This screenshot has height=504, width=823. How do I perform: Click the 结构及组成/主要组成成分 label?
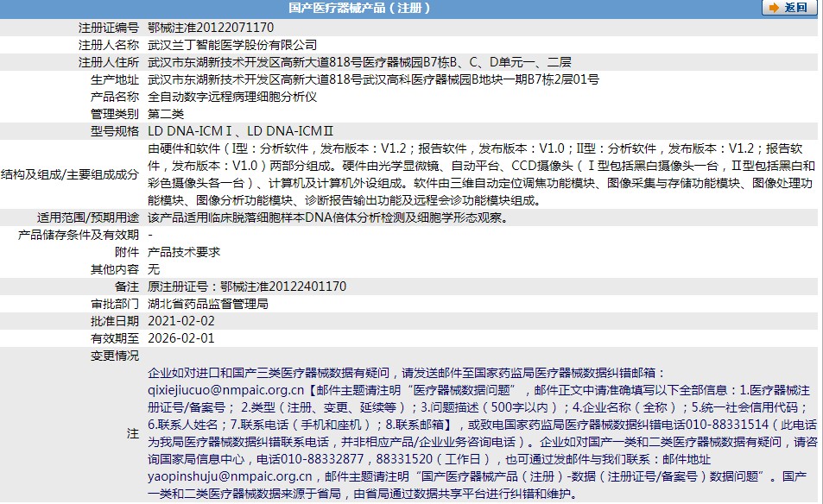coord(70,174)
